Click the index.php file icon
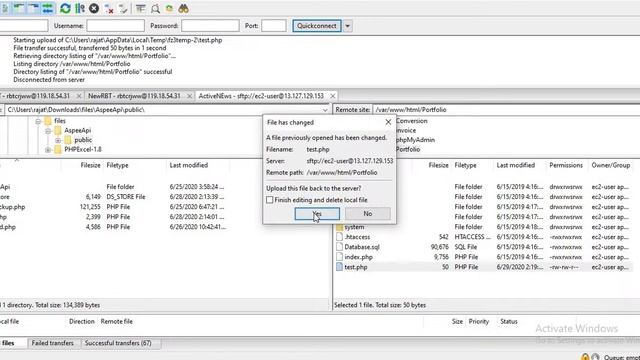This screenshot has height=360, width=640. 340,257
